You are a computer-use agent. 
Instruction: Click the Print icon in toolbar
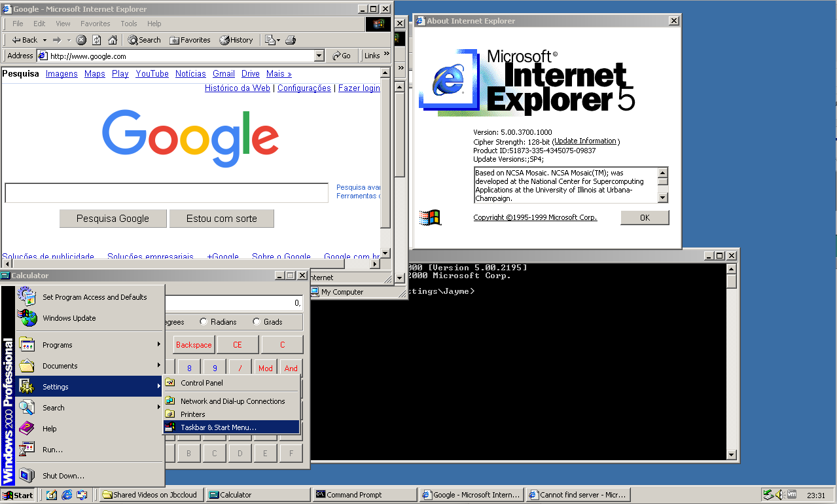pyautogui.click(x=291, y=40)
